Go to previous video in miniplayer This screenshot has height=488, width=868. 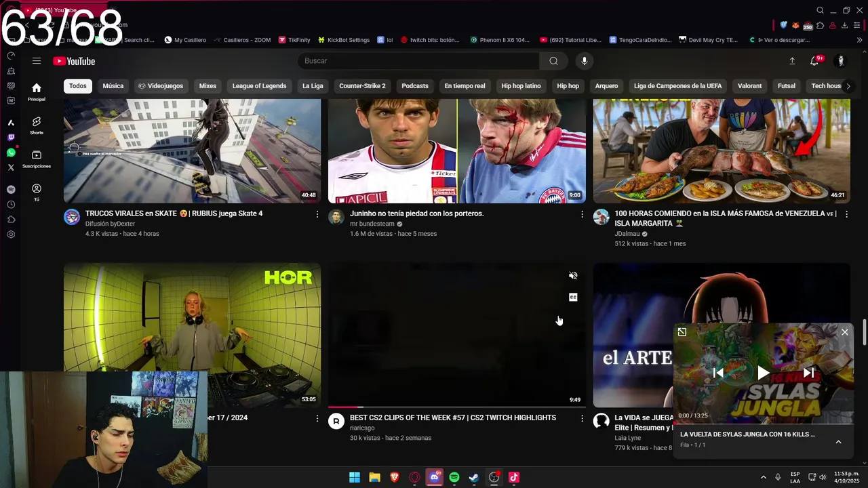718,372
